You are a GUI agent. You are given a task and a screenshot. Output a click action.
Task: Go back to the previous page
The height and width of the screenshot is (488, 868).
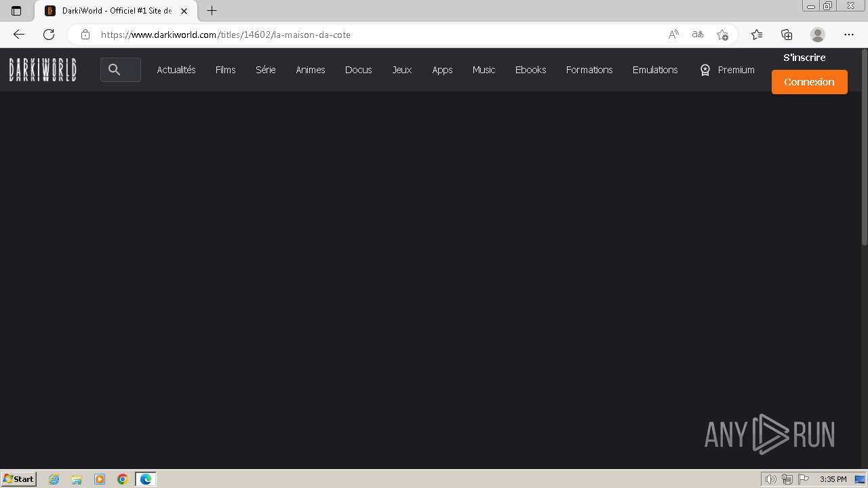coord(19,35)
